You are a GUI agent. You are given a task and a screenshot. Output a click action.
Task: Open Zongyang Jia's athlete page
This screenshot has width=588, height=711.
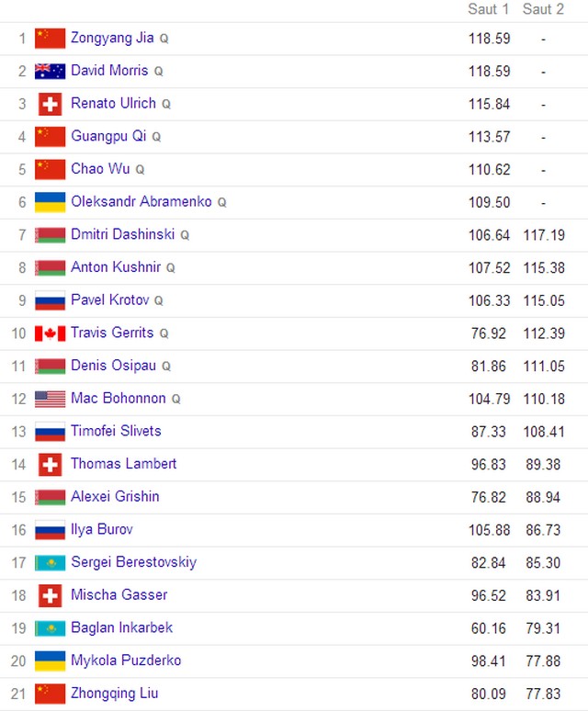tap(112, 38)
